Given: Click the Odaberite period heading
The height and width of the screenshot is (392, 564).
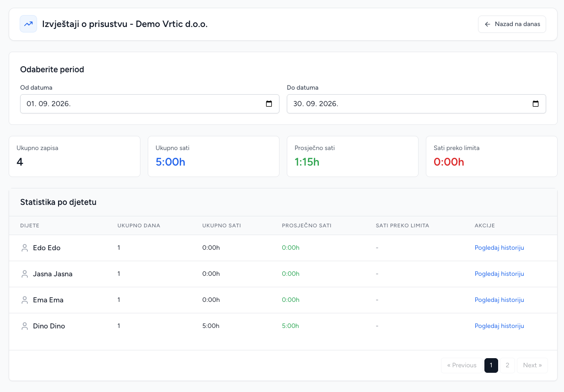Looking at the screenshot, I should [x=52, y=70].
